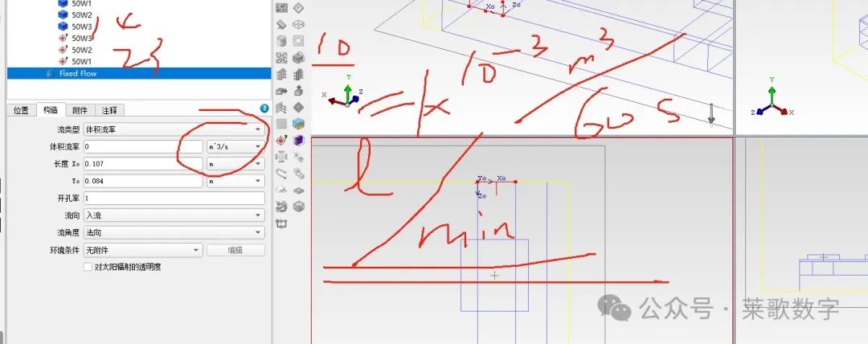Switch to the 注释 tab

click(109, 110)
